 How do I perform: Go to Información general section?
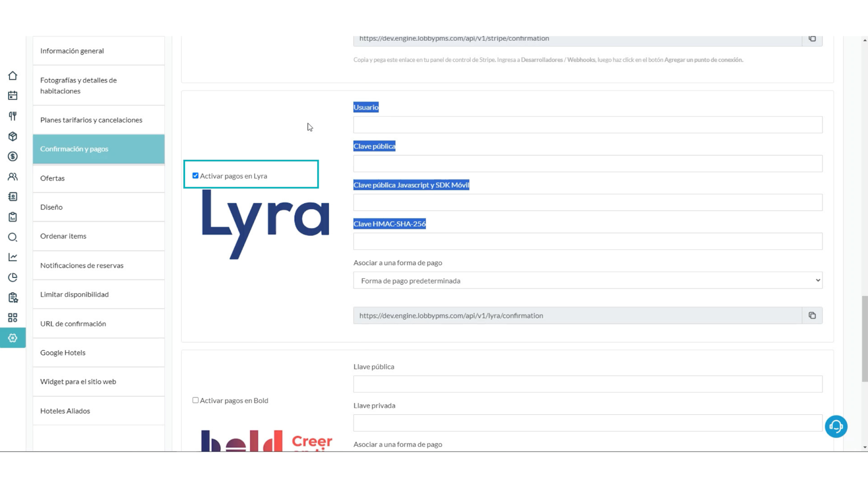[x=99, y=51]
